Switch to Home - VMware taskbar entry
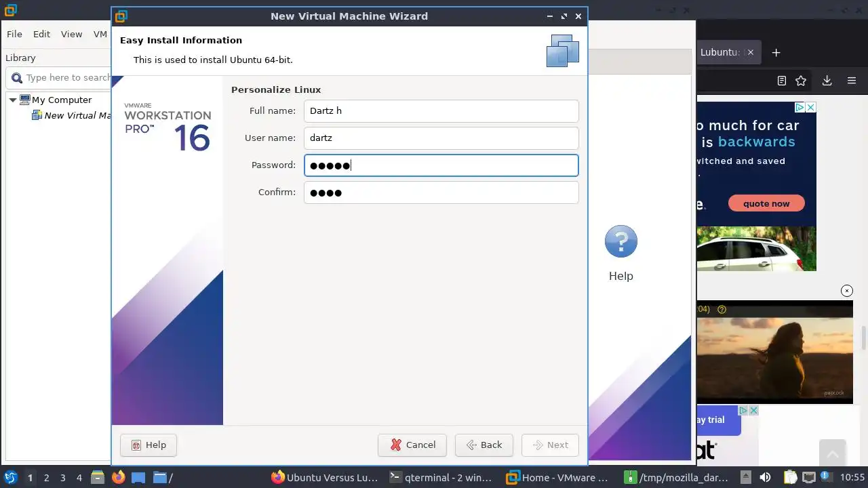 coord(557,478)
